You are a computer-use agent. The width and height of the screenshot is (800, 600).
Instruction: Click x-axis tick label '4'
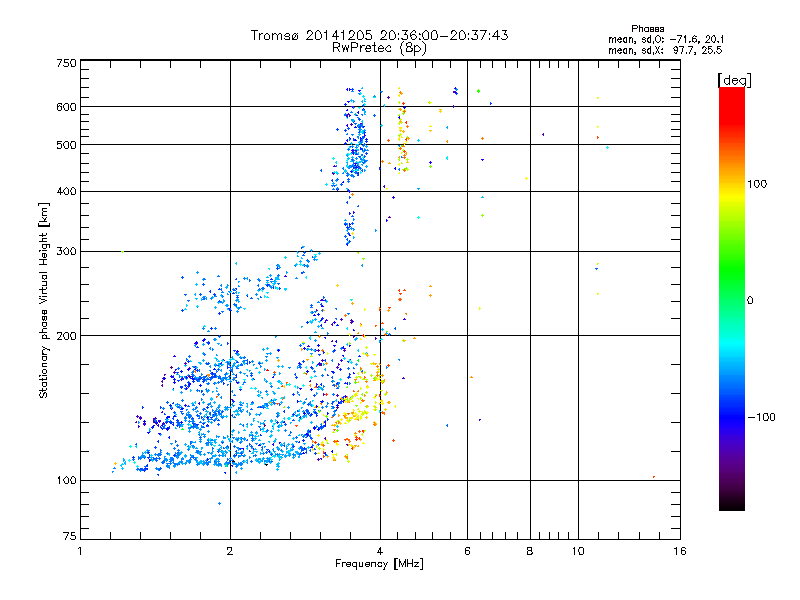pos(380,551)
